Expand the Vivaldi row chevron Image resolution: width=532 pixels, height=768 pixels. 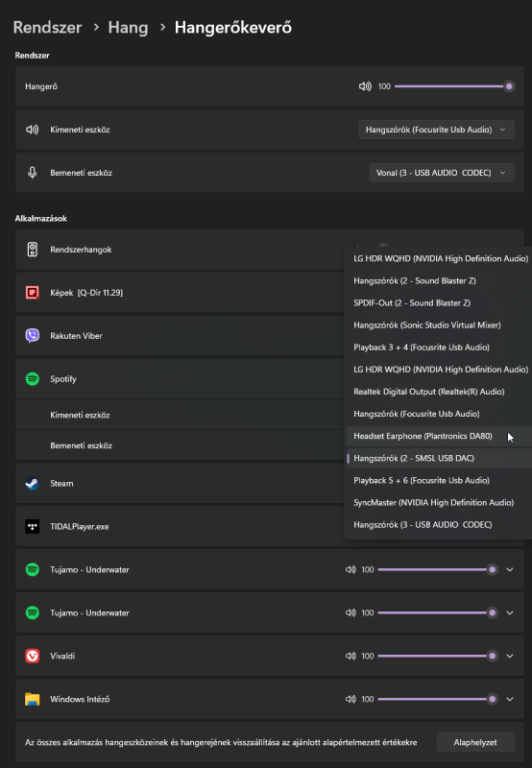click(510, 656)
